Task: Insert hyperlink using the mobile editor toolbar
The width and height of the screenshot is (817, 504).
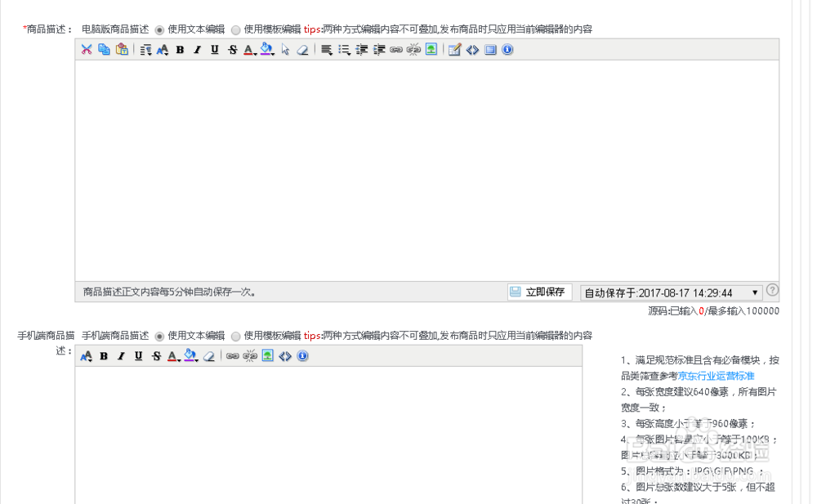Action: pos(232,356)
